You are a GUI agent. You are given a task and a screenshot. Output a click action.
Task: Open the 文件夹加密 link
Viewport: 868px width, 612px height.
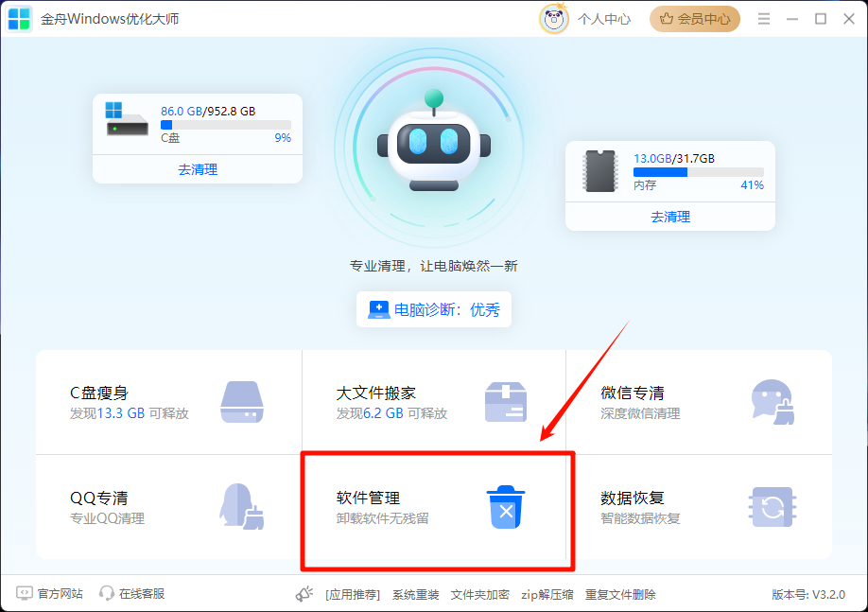click(x=480, y=595)
